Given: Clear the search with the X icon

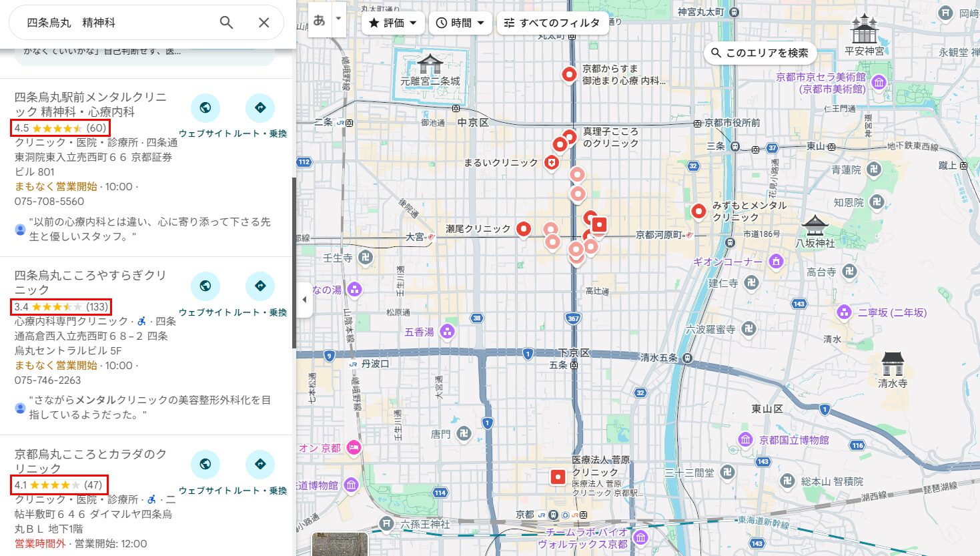Looking at the screenshot, I should (264, 23).
